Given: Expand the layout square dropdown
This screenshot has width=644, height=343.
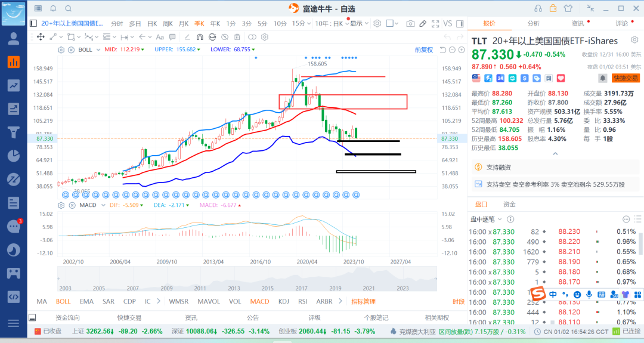Looking at the screenshot, I should click(x=397, y=24).
